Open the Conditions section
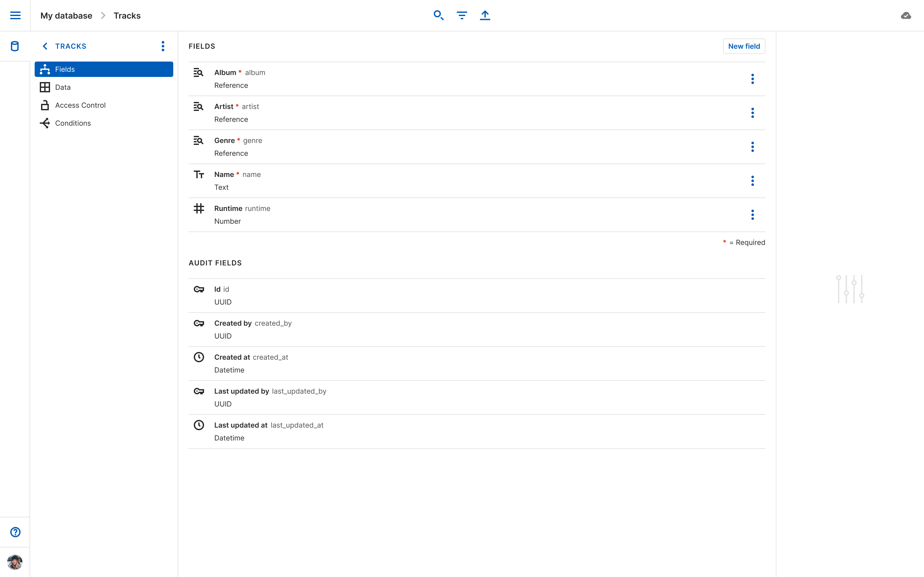924x577 pixels. [73, 123]
